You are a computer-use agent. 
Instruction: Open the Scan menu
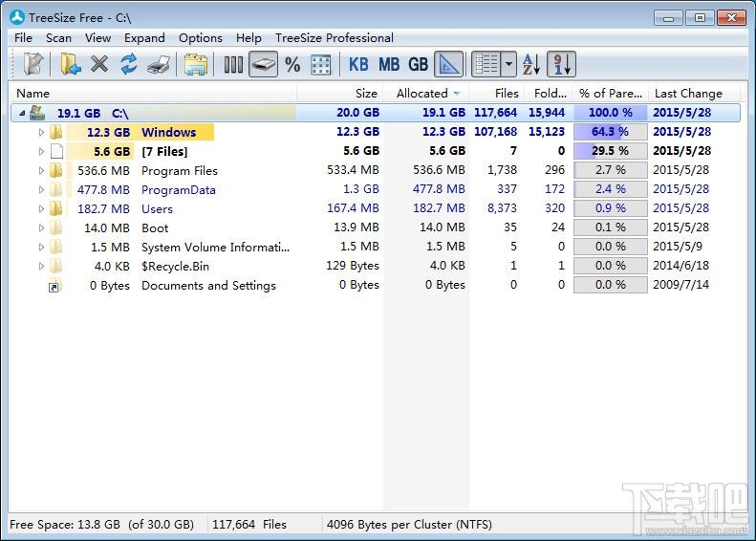(x=58, y=37)
